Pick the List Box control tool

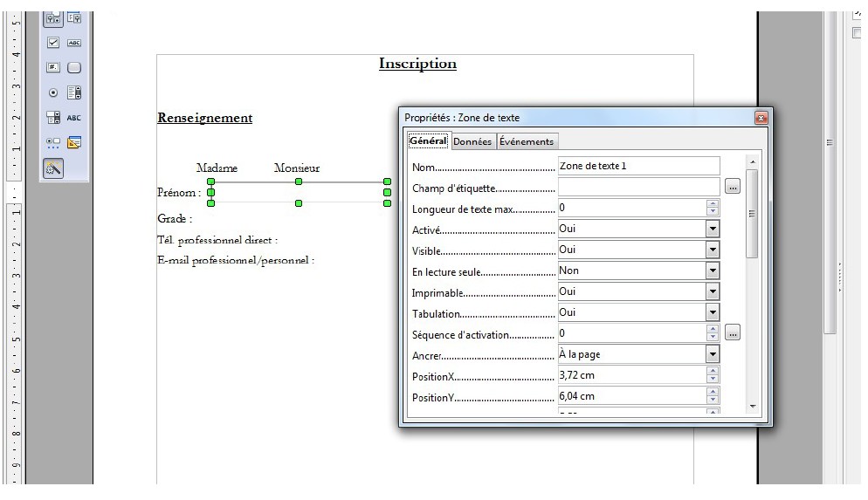click(x=74, y=92)
